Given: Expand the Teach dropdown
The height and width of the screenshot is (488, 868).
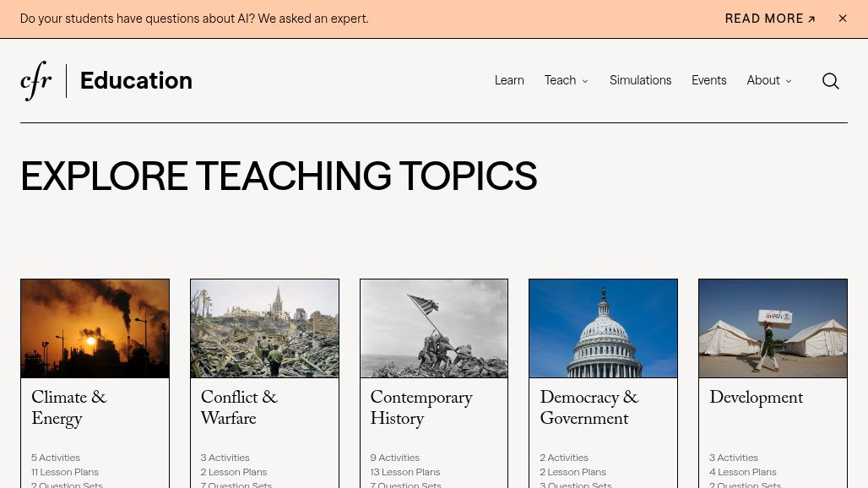Looking at the screenshot, I should tap(567, 80).
